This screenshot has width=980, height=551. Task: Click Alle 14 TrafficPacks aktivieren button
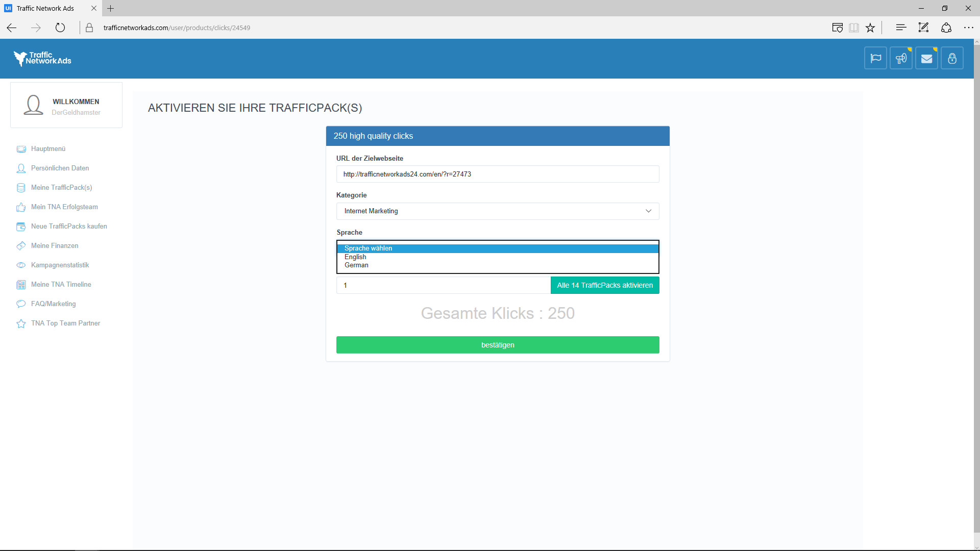pos(604,285)
